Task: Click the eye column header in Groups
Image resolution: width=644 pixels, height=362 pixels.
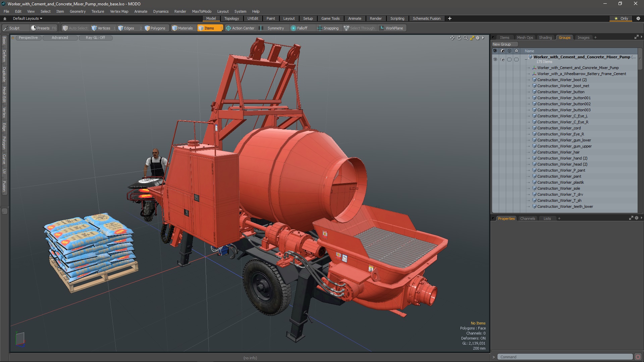Action: [495, 51]
